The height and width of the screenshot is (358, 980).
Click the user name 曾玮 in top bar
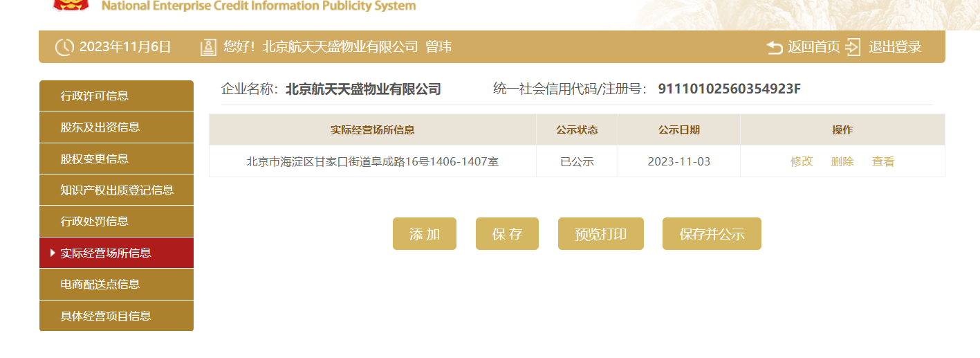(x=438, y=47)
